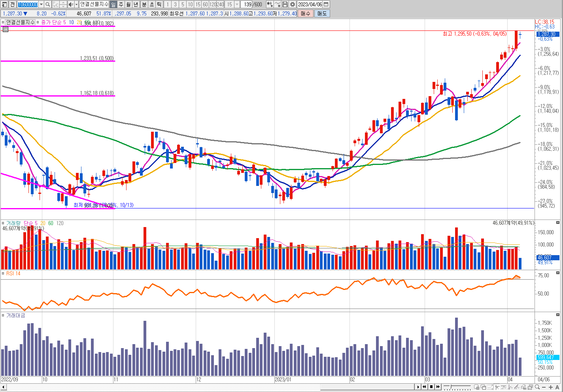This screenshot has width=563, height=392.
Task: Click the speaker sound icon in toolbar
Action: point(70,4)
